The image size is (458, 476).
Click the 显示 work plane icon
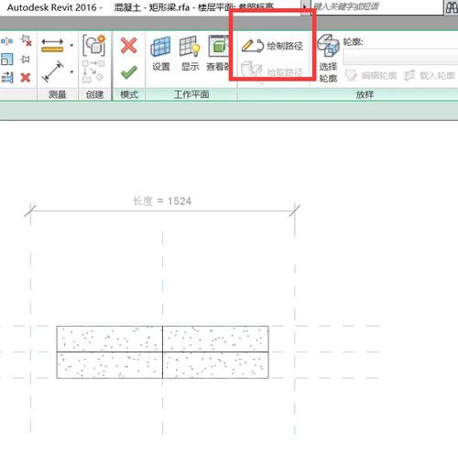pyautogui.click(x=190, y=54)
